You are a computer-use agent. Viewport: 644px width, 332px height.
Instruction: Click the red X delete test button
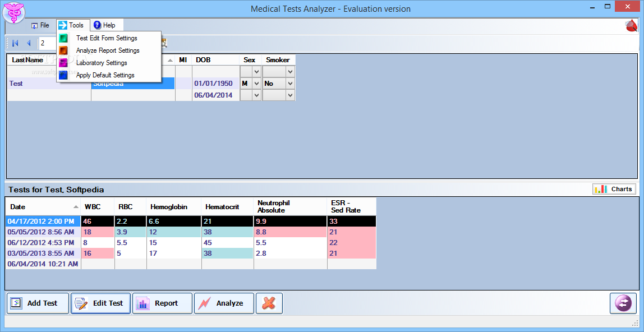(x=269, y=303)
